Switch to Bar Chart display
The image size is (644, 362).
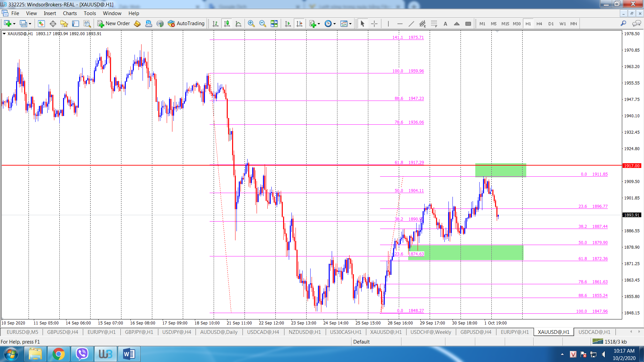215,23
